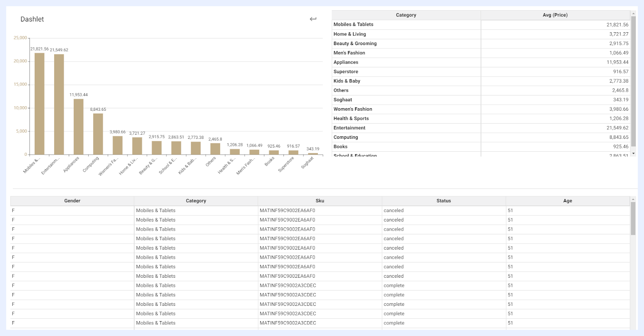Click the top table's vertical scrollbar thumb

click(633, 81)
